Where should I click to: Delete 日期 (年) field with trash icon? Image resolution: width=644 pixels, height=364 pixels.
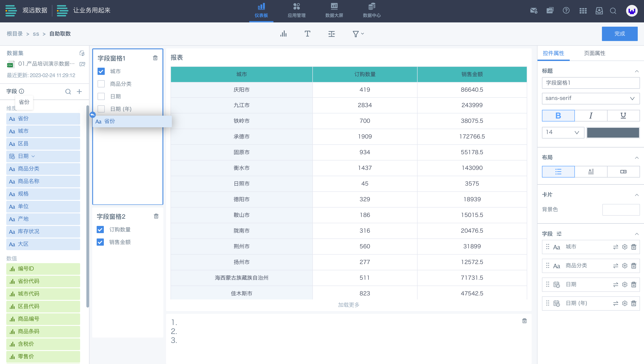click(x=633, y=303)
